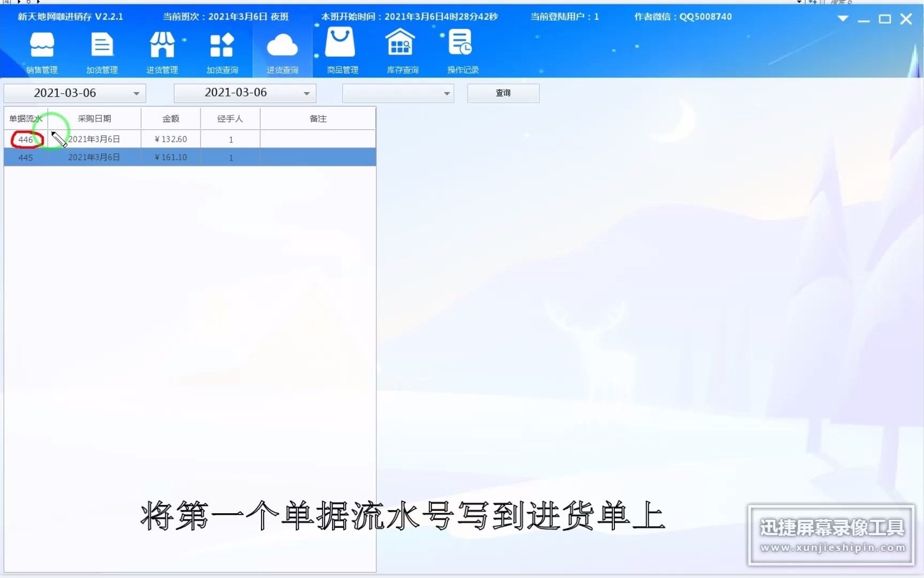Click the empty 备注 cell in row 446

coord(318,139)
